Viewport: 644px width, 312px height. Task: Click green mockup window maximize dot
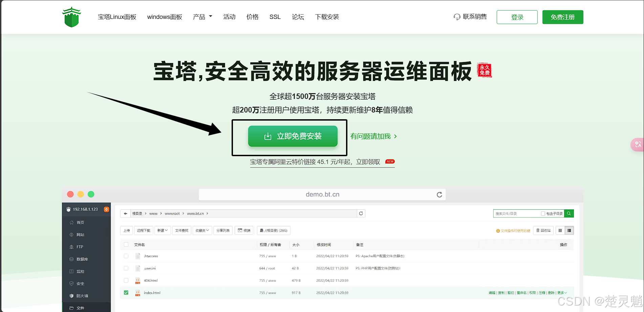[91, 194]
